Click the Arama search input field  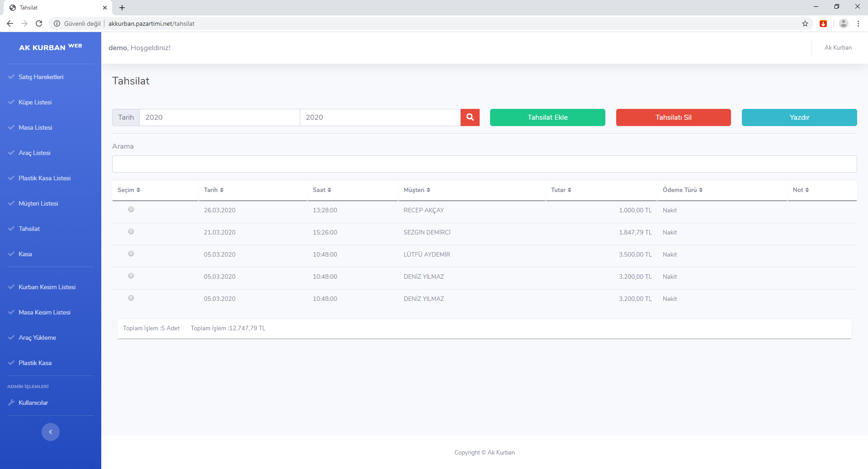pyautogui.click(x=484, y=164)
